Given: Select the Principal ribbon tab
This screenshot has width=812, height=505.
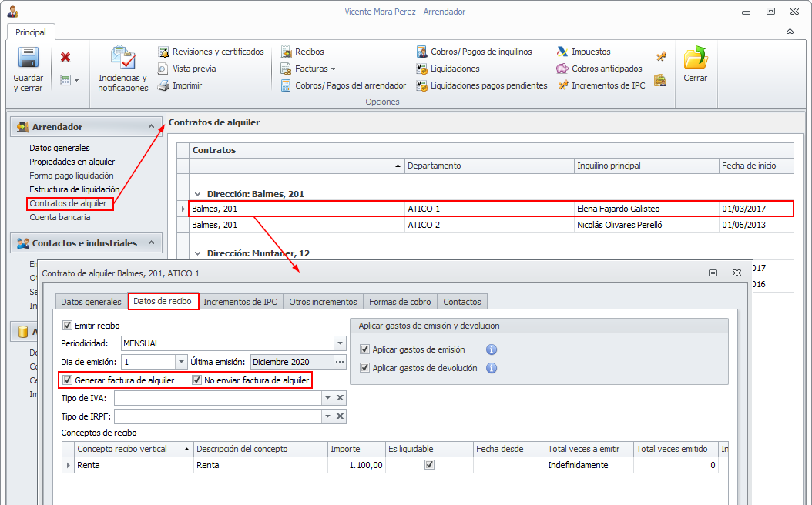Looking at the screenshot, I should pos(31,32).
